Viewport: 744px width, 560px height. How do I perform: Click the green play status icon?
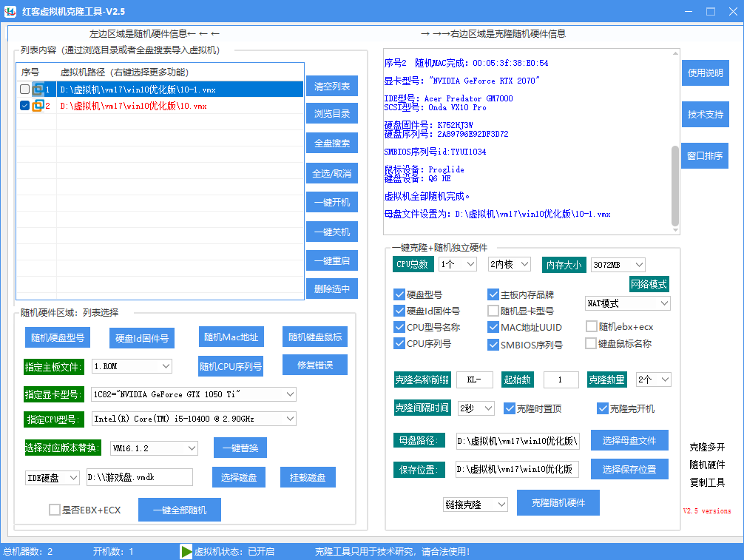[186, 551]
